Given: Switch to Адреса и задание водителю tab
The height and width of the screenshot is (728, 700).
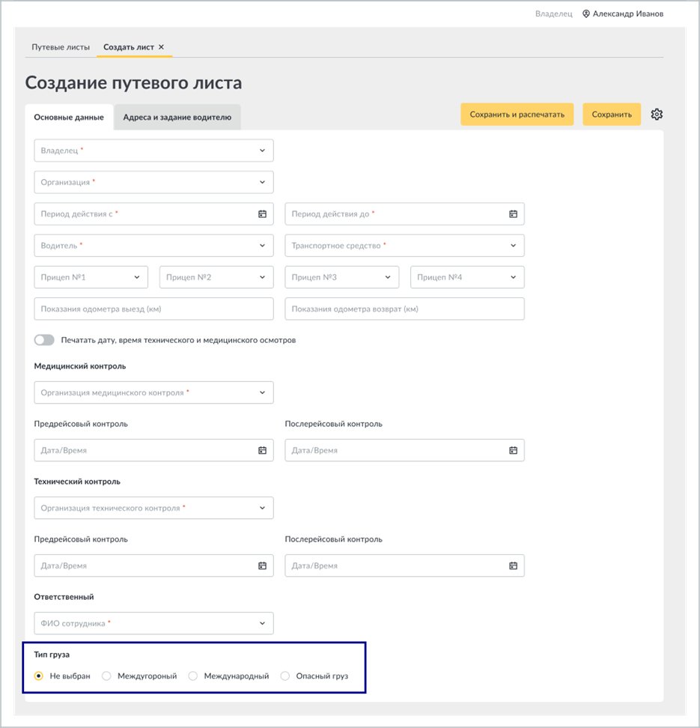Looking at the screenshot, I should point(177,117).
